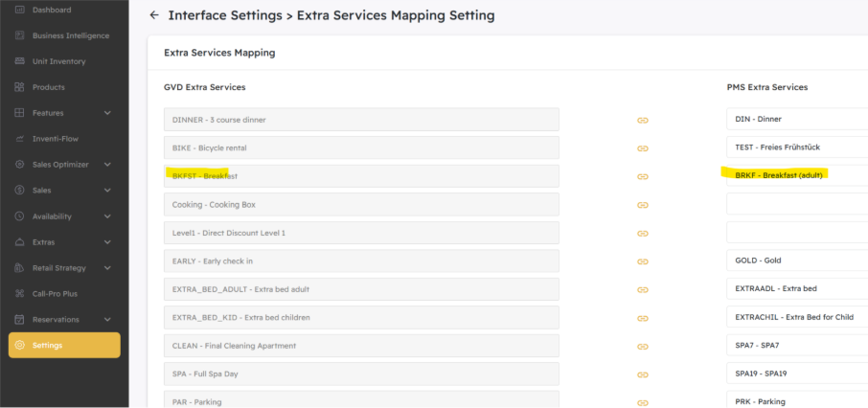Click the Unit Inventory sidebar icon

19,61
